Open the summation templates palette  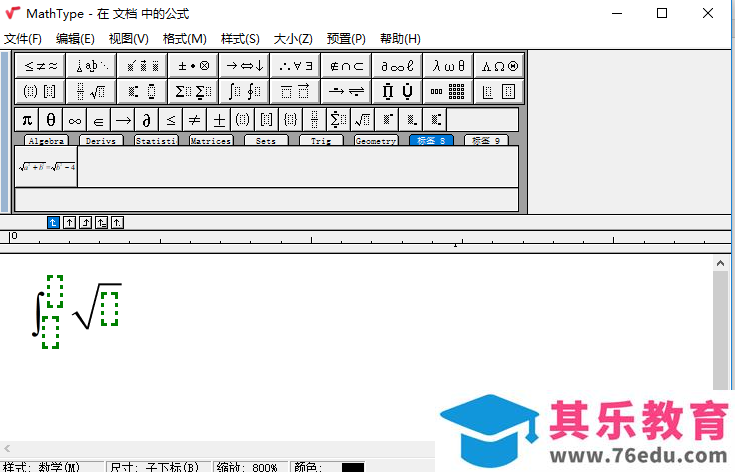click(x=194, y=91)
